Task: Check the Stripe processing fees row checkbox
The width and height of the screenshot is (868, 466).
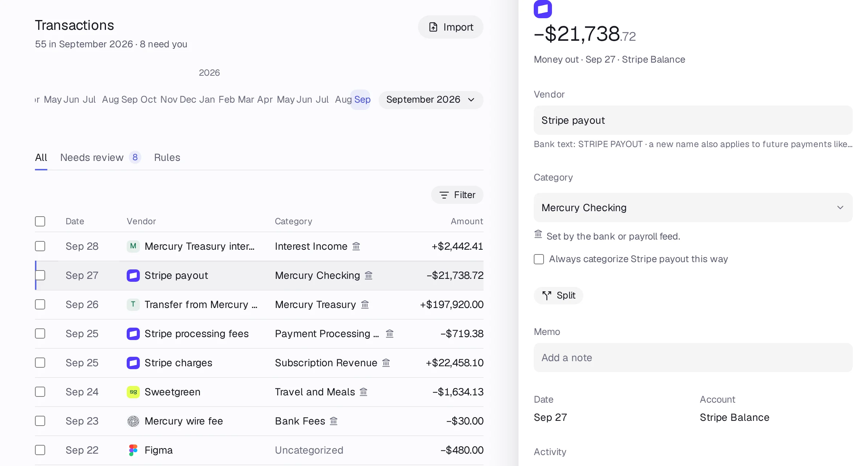Action: pos(40,333)
